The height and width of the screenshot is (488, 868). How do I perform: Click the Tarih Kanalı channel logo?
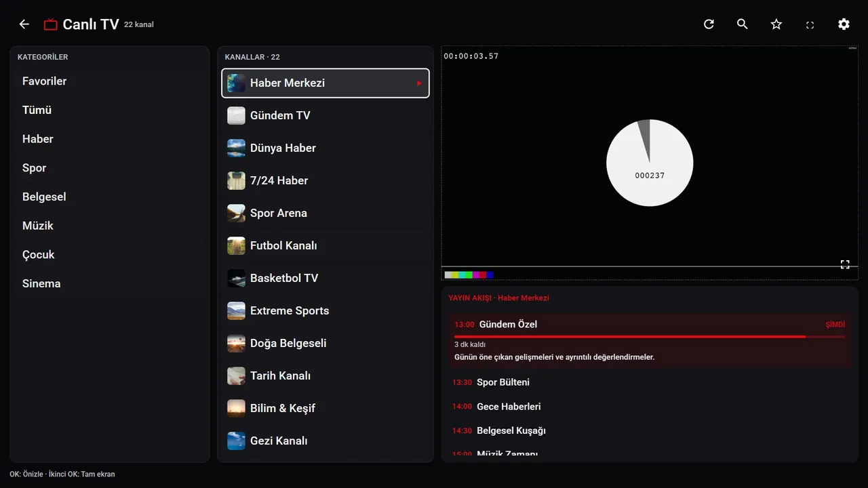(236, 376)
